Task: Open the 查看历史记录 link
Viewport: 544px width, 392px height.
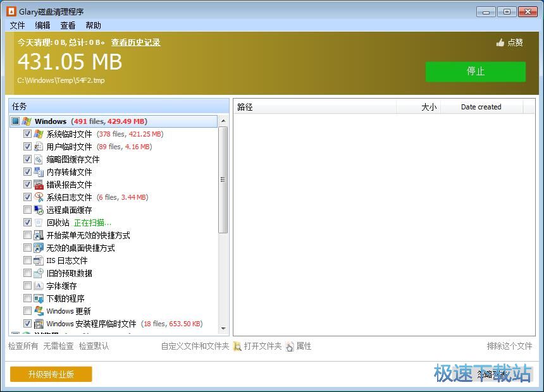Action: 135,42
